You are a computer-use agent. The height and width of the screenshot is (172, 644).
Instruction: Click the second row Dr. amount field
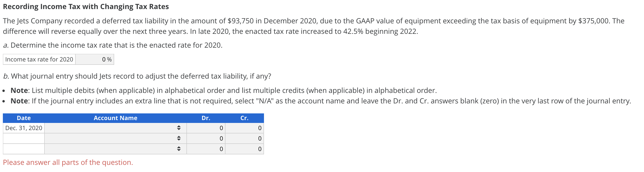[x=206, y=138]
